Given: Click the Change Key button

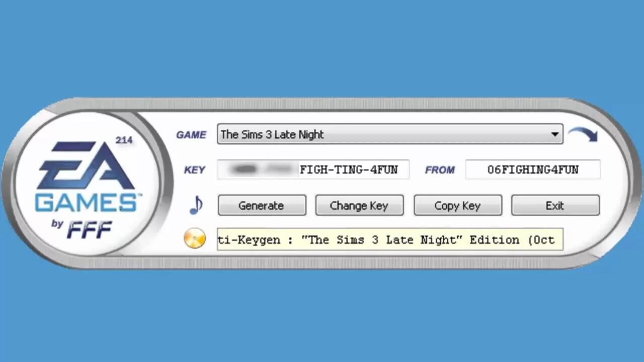Looking at the screenshot, I should (359, 206).
